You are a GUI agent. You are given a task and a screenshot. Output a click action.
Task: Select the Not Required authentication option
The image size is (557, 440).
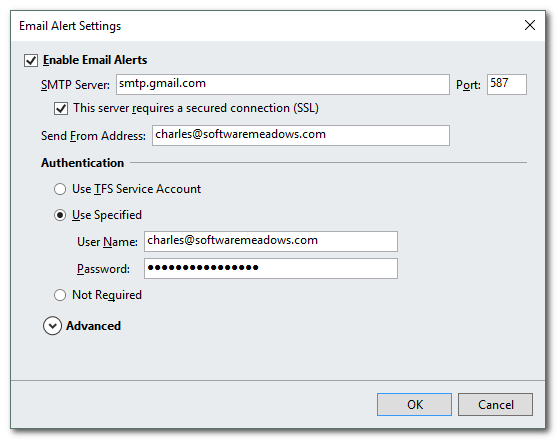60,295
